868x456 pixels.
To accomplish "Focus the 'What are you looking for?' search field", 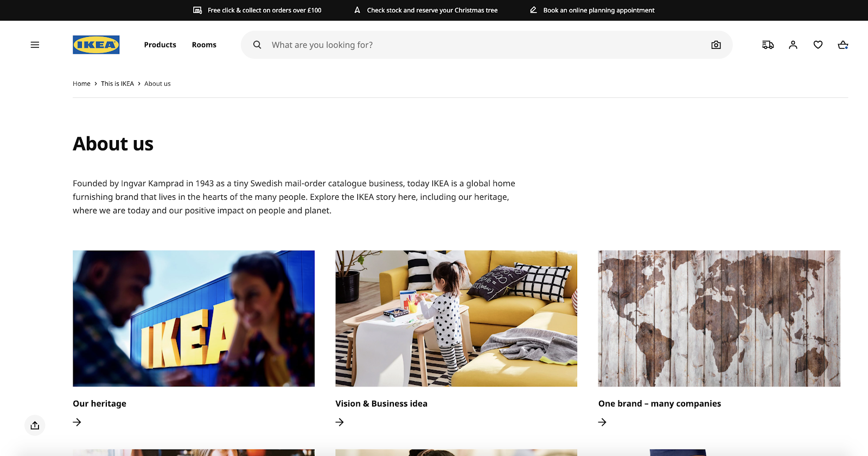I will (x=487, y=45).
